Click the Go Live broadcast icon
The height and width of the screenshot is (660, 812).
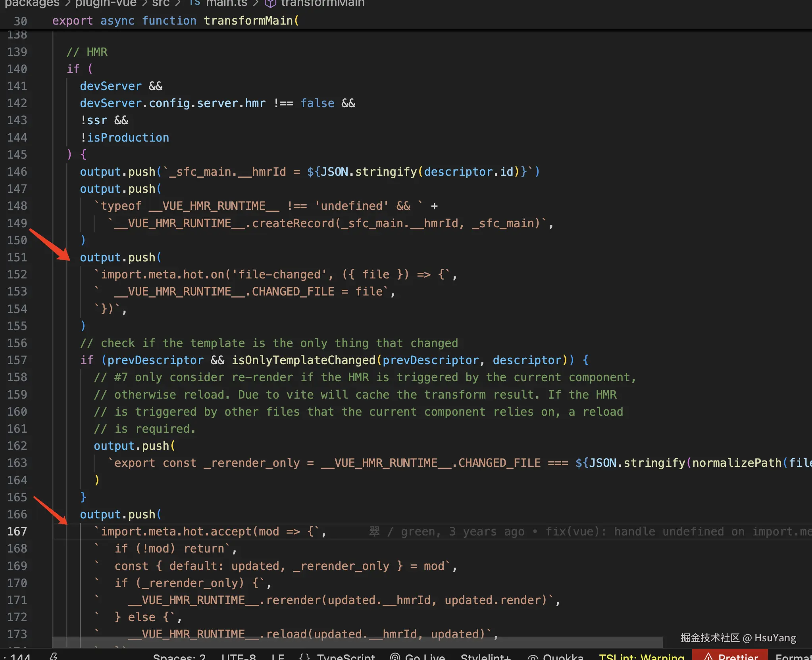tap(395, 657)
